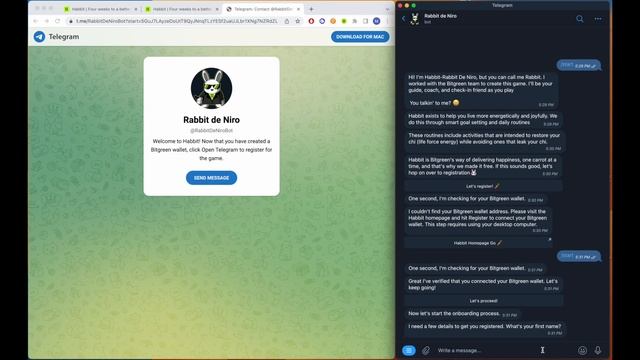Click the 'Welcome to Habbit!' description text
Viewport: 640px width, 360px height.
(x=211, y=149)
